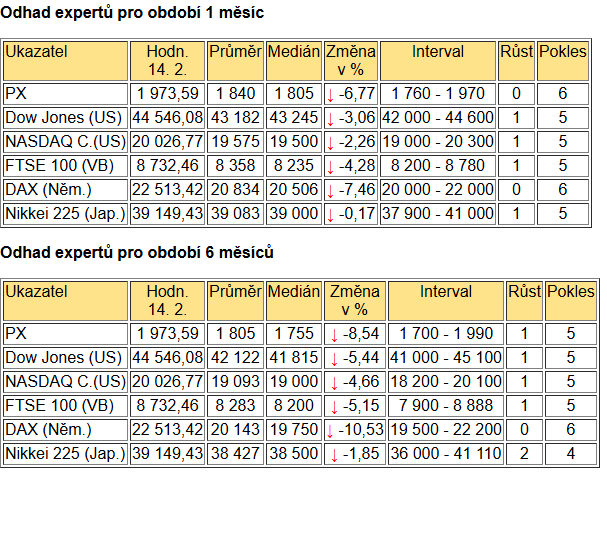Click the red arrow beside -3,06 for Dow Jones

coord(330,119)
